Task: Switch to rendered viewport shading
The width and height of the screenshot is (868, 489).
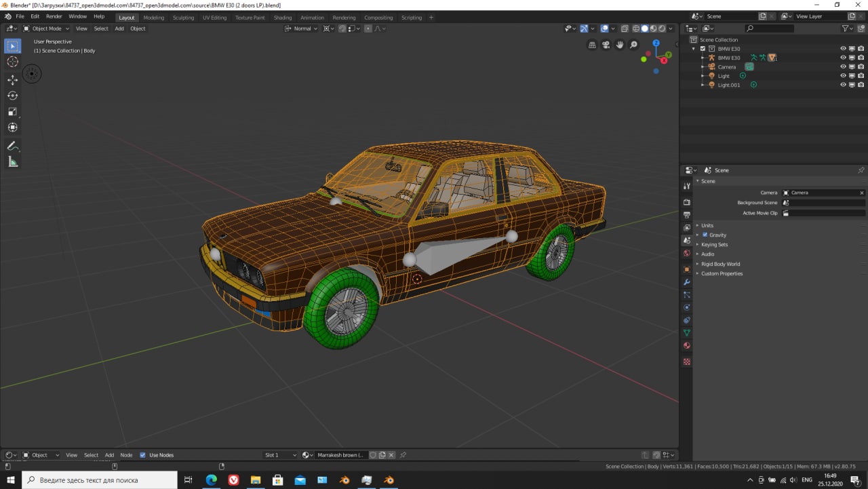Action: click(663, 28)
